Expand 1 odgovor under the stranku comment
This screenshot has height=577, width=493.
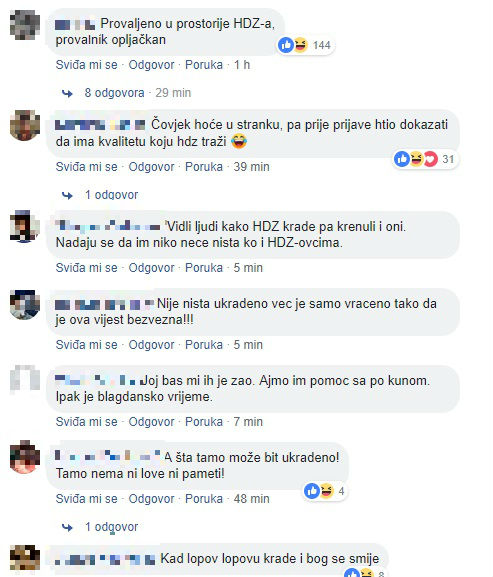111,195
